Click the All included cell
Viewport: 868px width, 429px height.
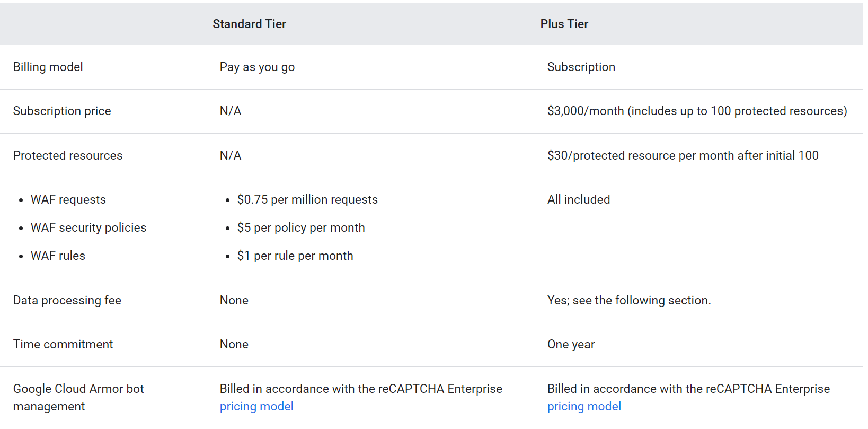click(x=579, y=200)
